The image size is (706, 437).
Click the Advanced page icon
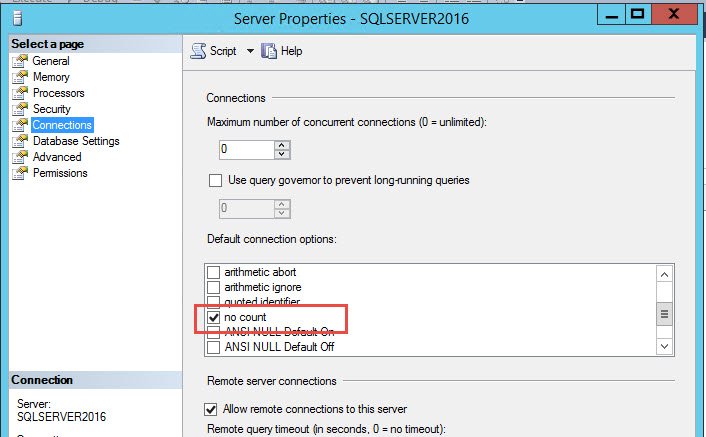click(x=20, y=157)
